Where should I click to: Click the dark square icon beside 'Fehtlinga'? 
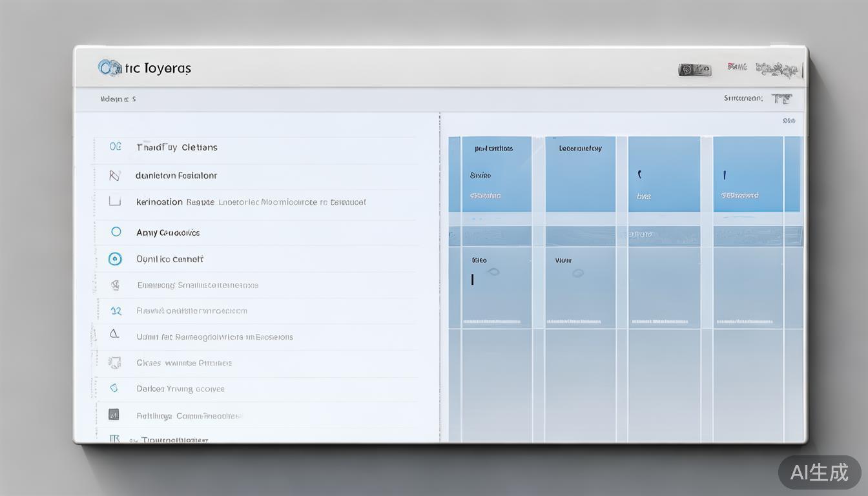coord(114,415)
